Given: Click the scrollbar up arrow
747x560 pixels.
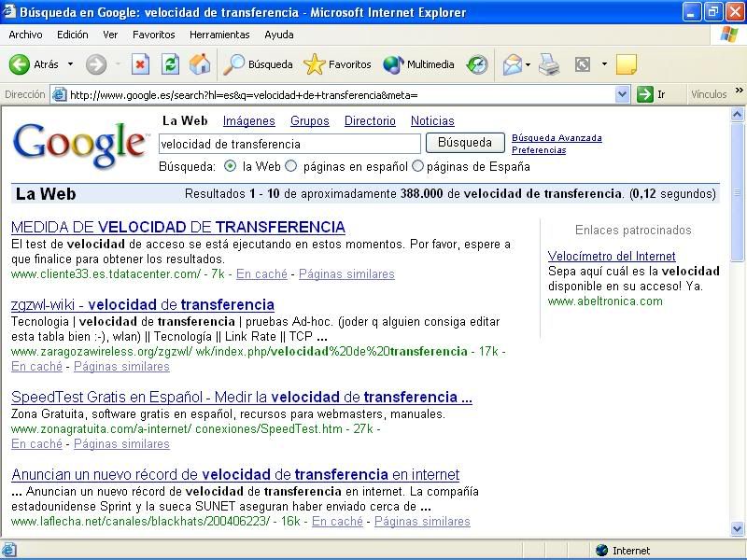Looking at the screenshot, I should click(737, 115).
